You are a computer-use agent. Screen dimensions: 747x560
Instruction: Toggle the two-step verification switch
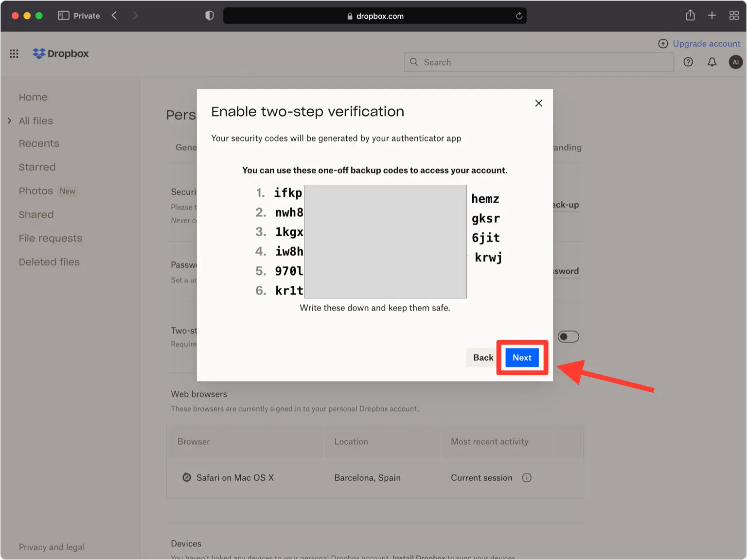click(x=568, y=336)
